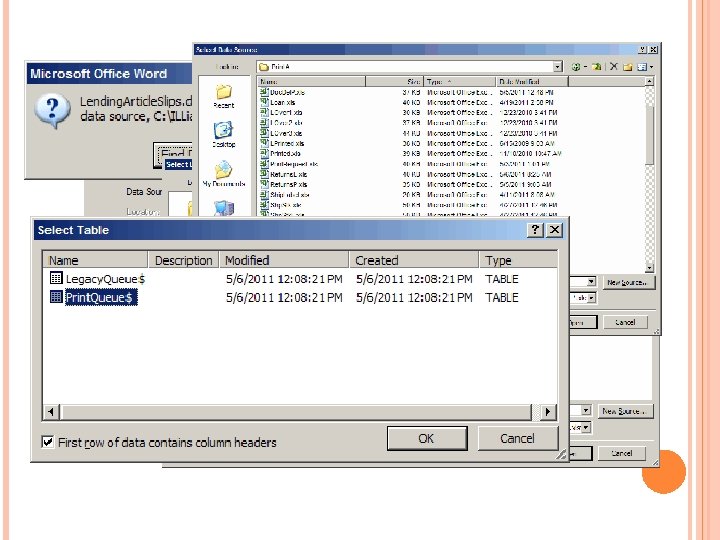Confirm Select Table with OK
The width and height of the screenshot is (720, 540).
click(x=427, y=439)
